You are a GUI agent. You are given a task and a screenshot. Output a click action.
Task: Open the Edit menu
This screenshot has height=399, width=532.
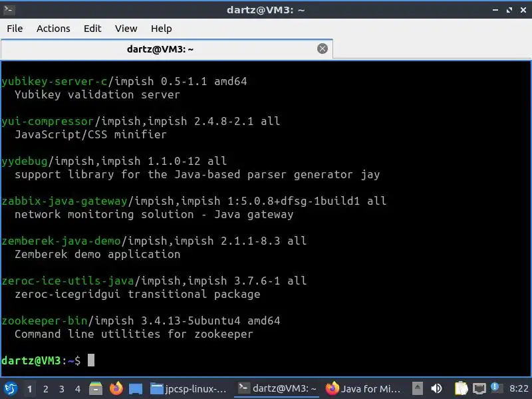(92, 29)
